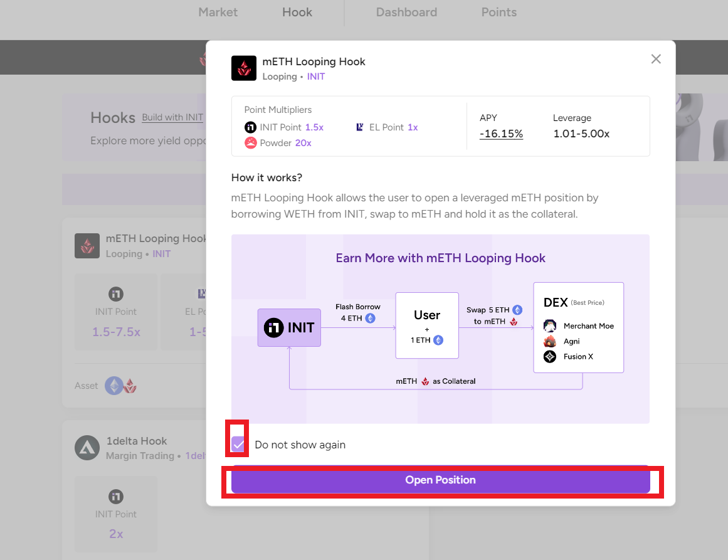Click the Fusion X label in DEX box
The height and width of the screenshot is (560, 728).
(578, 357)
